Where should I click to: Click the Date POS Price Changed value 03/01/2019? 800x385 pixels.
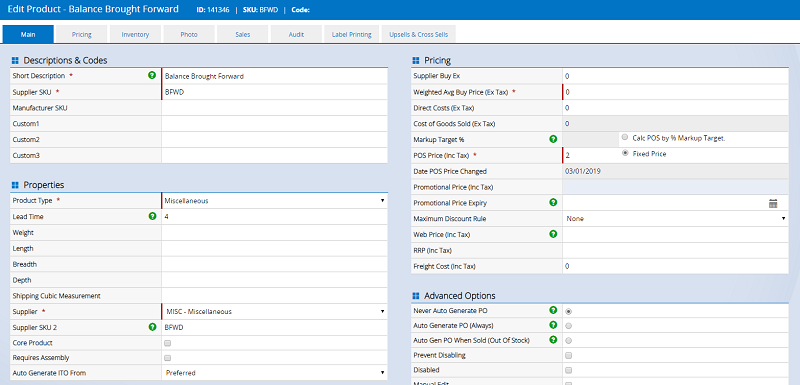(x=583, y=171)
